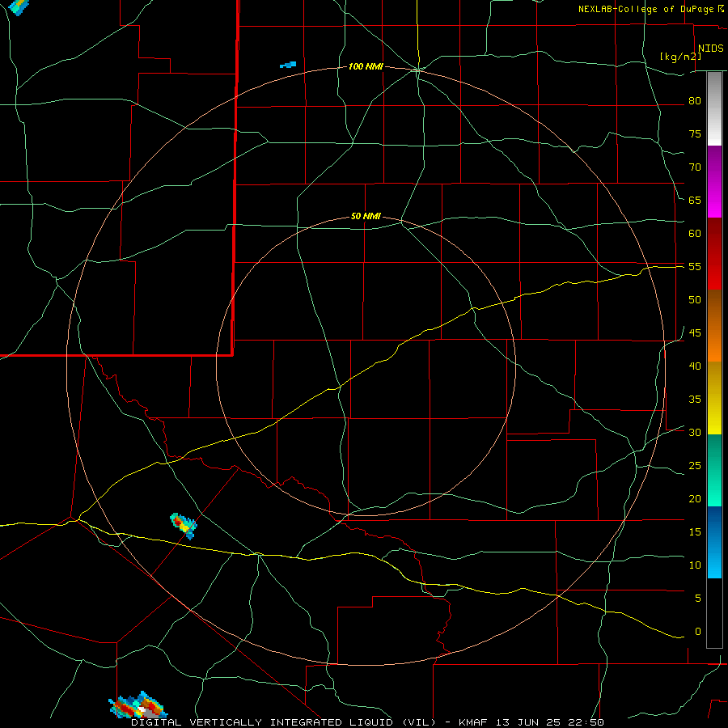The image size is (728, 728).
Task: Select legend value 5
Action: tap(698, 599)
